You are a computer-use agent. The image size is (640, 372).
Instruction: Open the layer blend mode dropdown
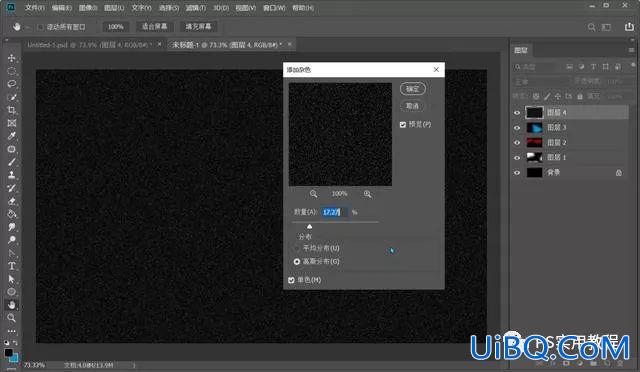(x=540, y=82)
